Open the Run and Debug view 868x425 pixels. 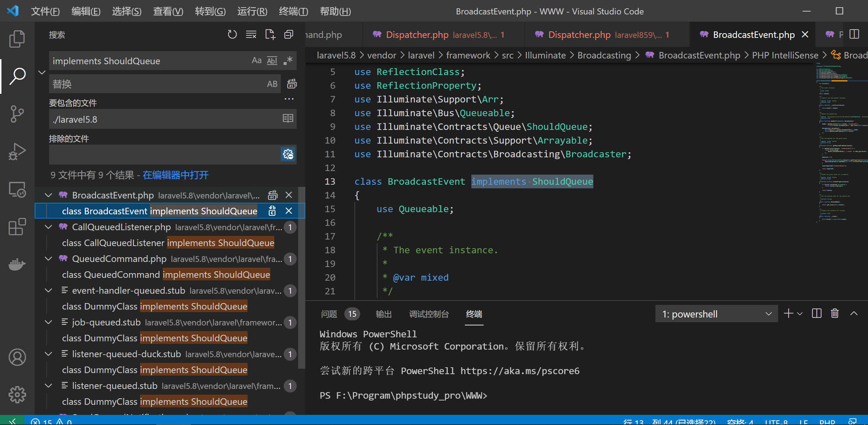[17, 151]
